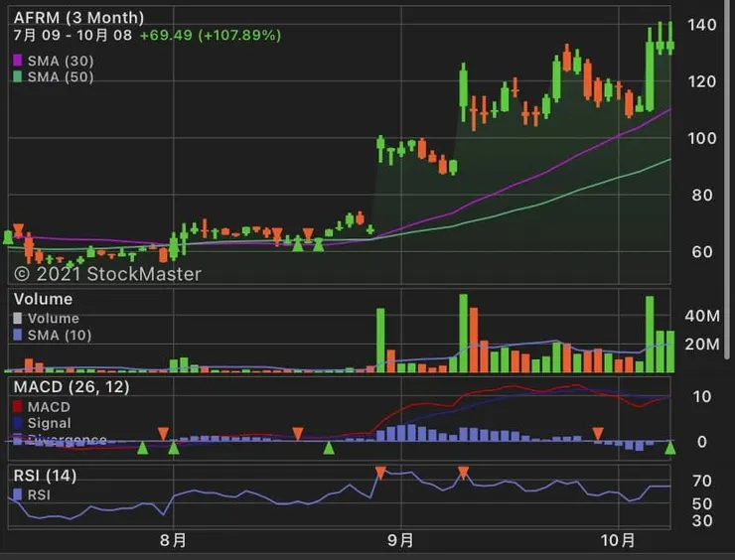Screen dimensions: 735x560
Task: Click the 40M volume axis label
Action: (702, 316)
